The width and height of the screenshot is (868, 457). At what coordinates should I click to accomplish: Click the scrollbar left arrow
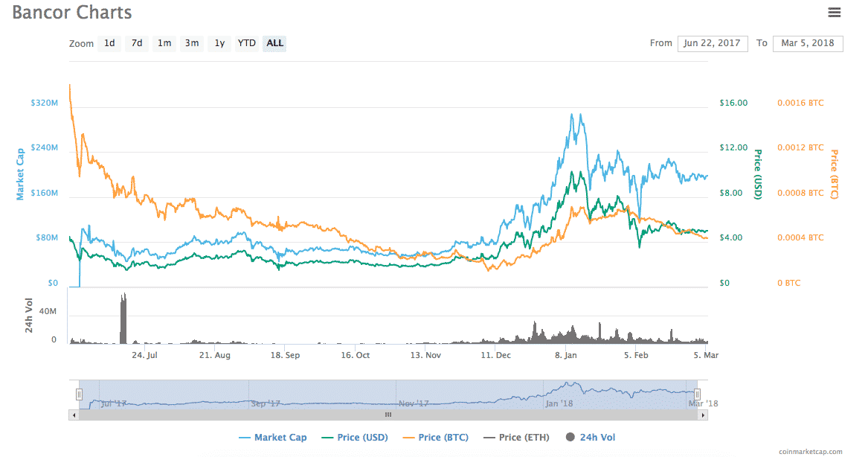pyautogui.click(x=74, y=415)
